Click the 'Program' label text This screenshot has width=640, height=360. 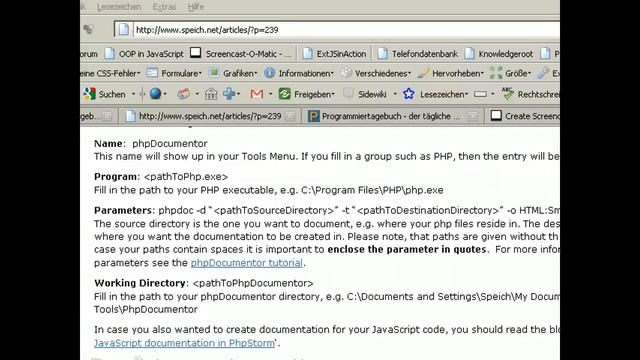click(116, 177)
